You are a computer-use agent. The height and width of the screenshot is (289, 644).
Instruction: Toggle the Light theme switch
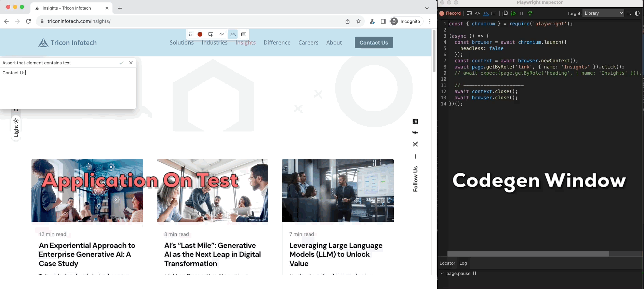pyautogui.click(x=16, y=127)
